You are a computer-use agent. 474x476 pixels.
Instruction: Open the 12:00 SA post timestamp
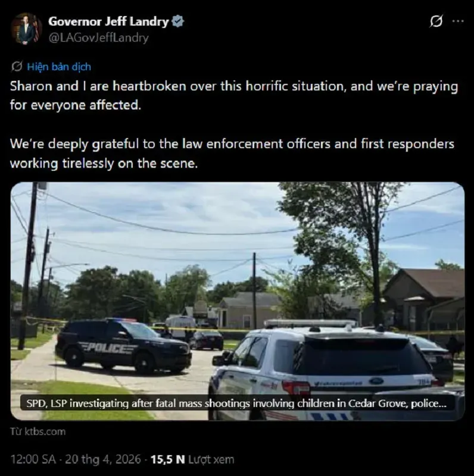33,459
